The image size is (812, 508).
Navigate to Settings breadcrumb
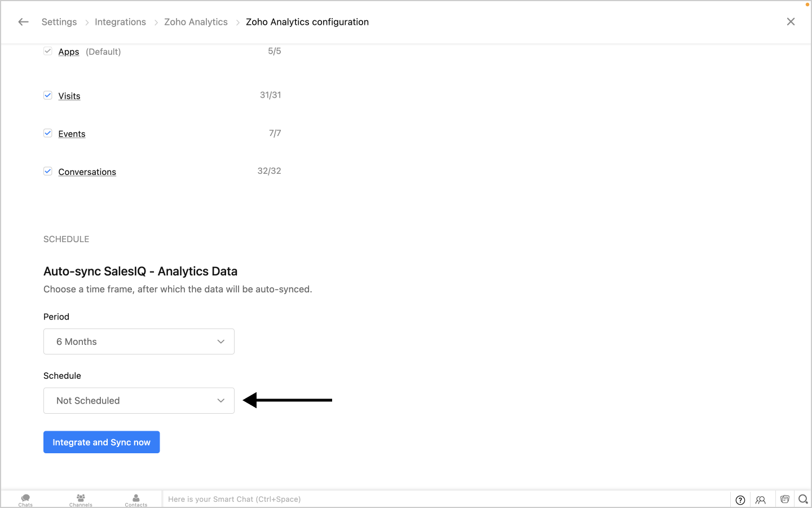tap(59, 22)
